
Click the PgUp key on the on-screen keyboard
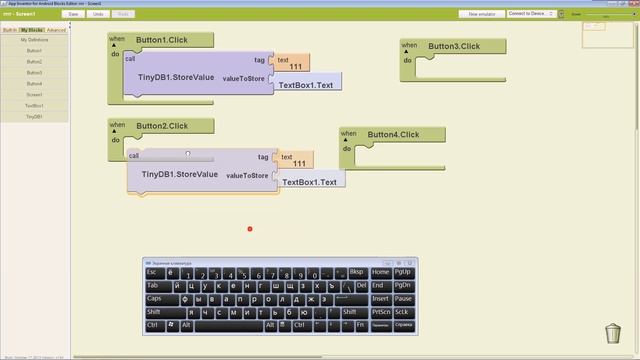pos(404,273)
